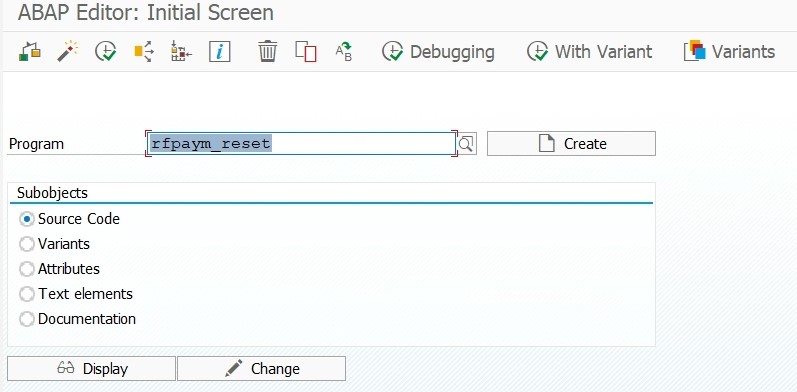The width and height of the screenshot is (797, 392).
Task: Click the Program field label
Action: point(37,144)
